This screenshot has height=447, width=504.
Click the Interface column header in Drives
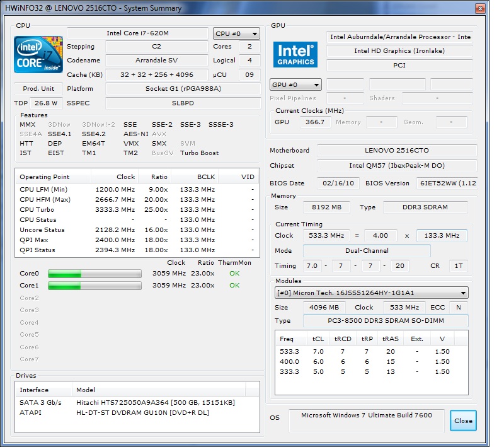[x=43, y=390]
